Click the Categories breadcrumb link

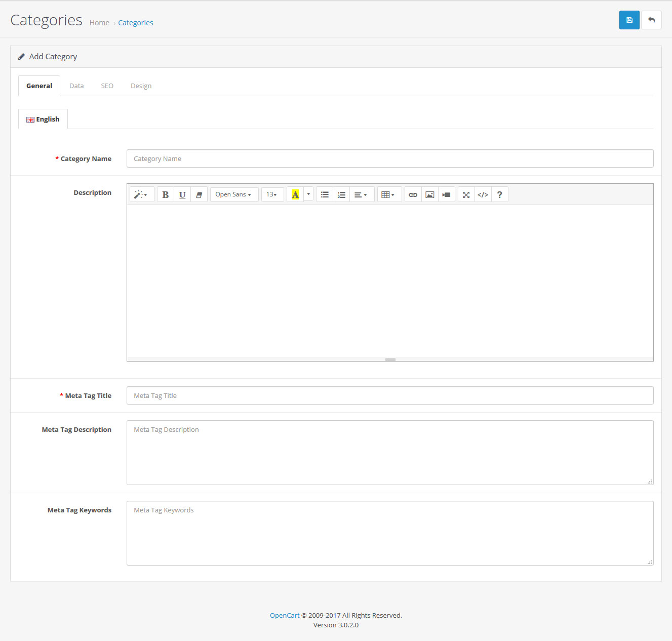(135, 23)
